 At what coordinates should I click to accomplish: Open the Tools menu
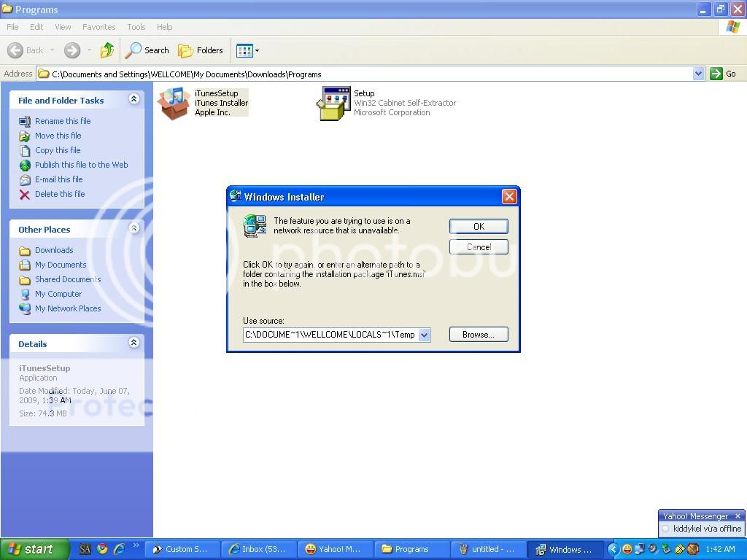pyautogui.click(x=136, y=27)
